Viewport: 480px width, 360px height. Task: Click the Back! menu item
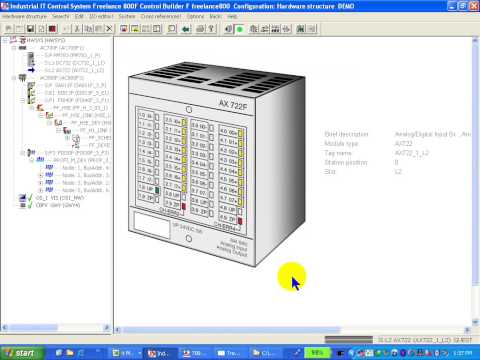(x=215, y=16)
